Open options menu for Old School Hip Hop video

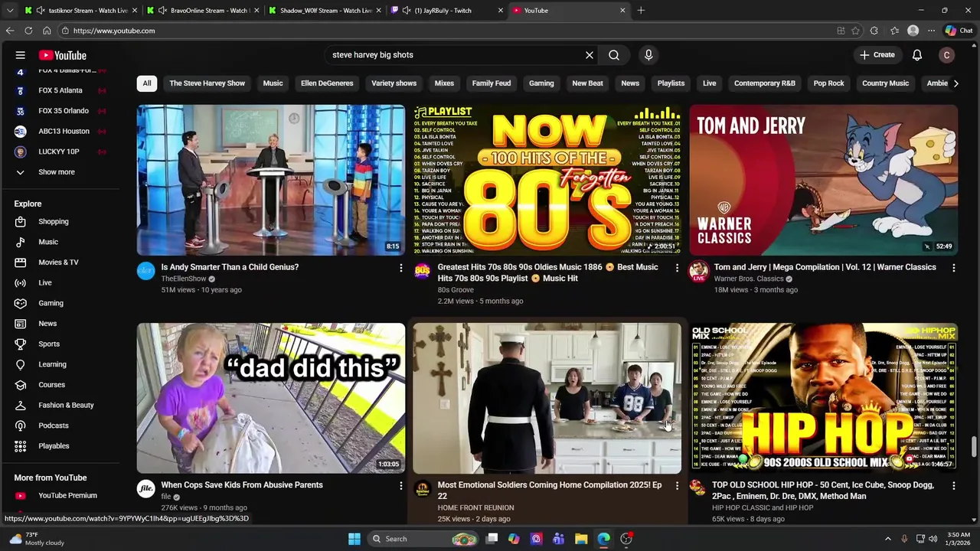pos(953,485)
